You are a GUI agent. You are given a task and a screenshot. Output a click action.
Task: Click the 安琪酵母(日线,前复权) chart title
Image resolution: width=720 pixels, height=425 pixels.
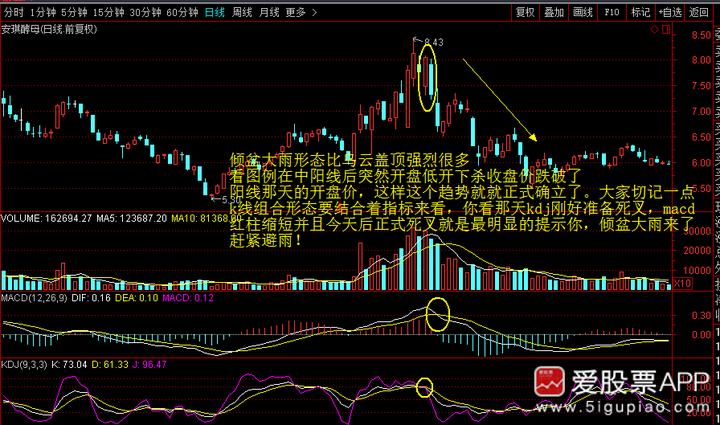(x=49, y=29)
